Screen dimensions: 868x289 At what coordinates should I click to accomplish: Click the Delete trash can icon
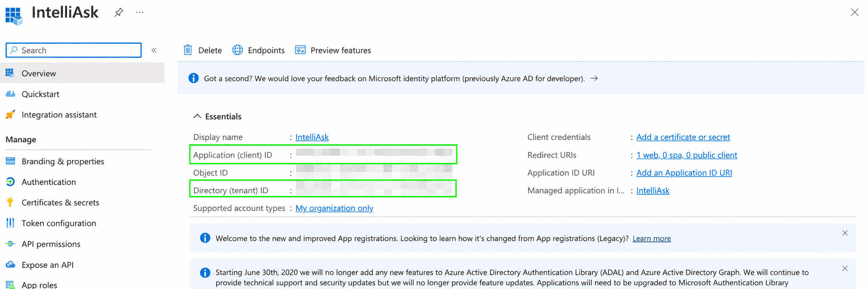pyautogui.click(x=188, y=50)
